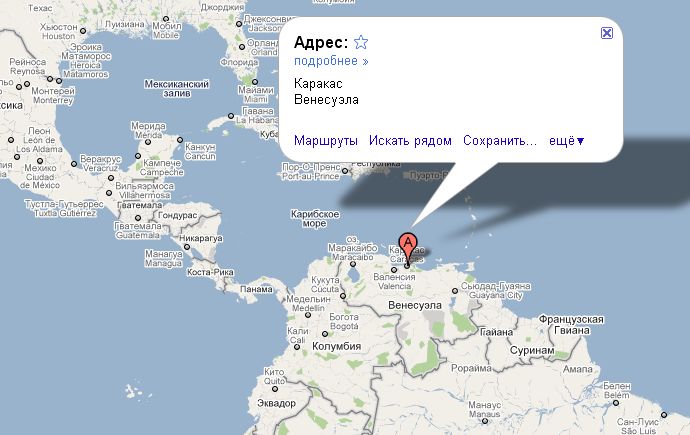Click the Maracaibo city dot marker
The height and width of the screenshot is (435, 690).
coord(352,264)
